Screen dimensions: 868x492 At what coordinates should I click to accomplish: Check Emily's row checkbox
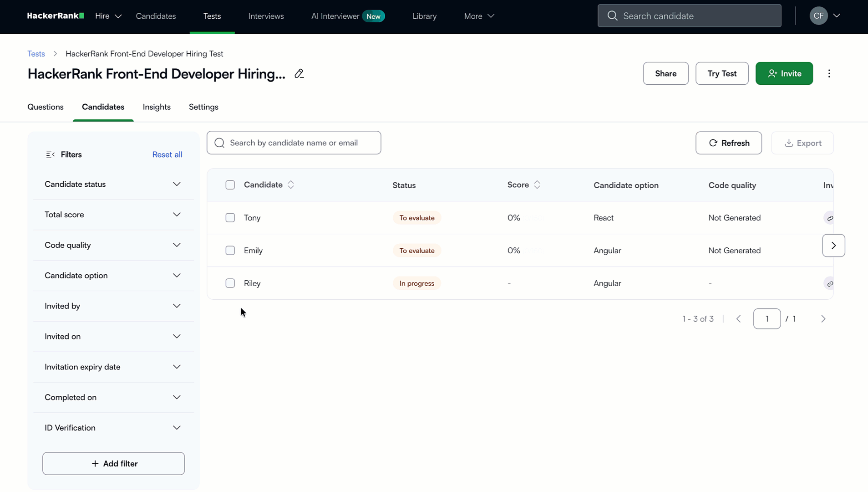pyautogui.click(x=230, y=250)
